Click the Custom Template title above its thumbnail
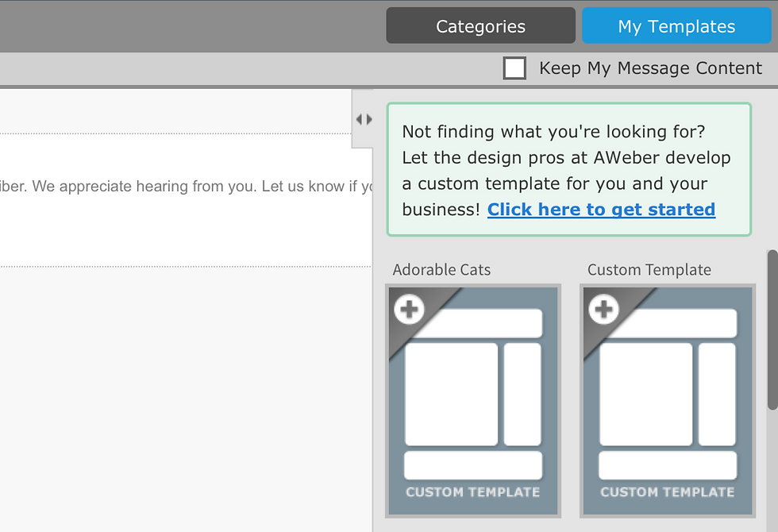 (649, 270)
